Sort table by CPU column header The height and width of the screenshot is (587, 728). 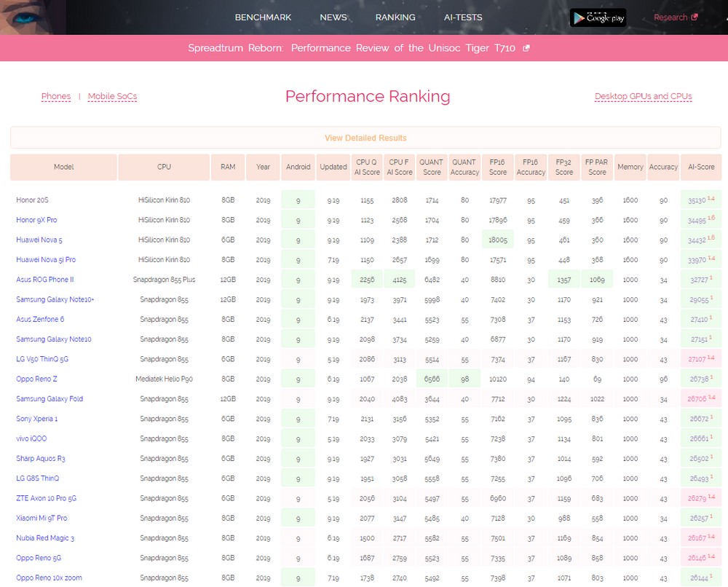164,167
